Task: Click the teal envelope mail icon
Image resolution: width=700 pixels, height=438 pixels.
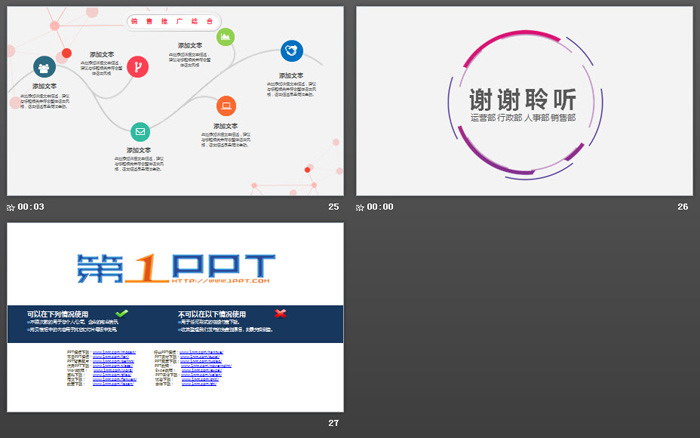Action: (x=141, y=131)
